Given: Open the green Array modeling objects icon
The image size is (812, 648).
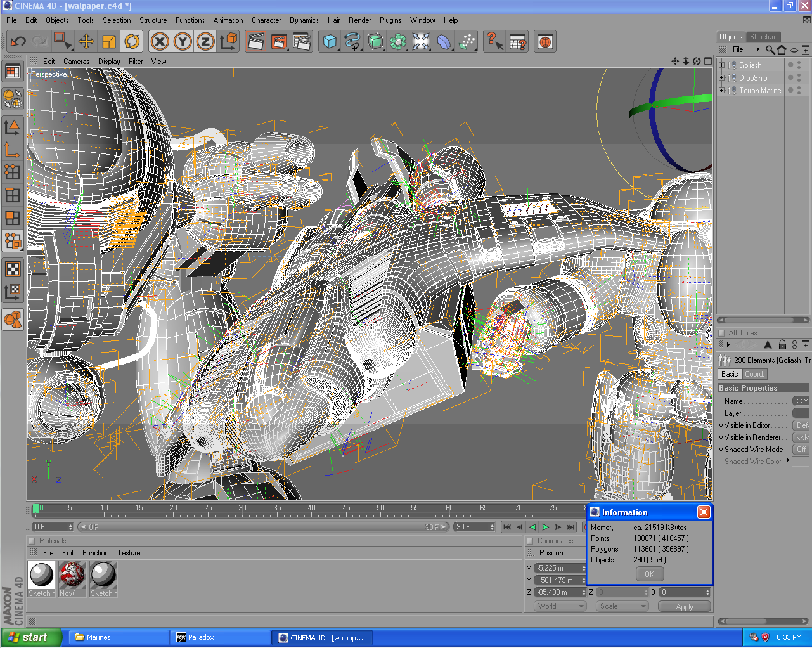Looking at the screenshot, I should pos(398,42).
